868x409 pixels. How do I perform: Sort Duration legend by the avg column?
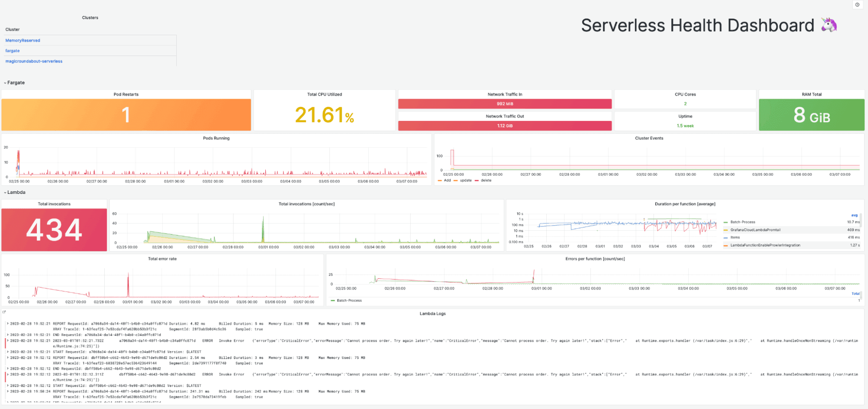(854, 215)
